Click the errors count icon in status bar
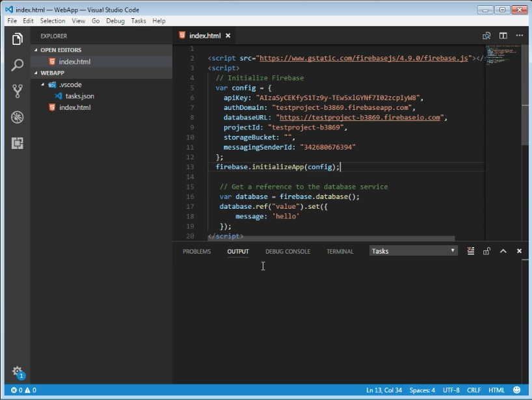 coord(16,390)
